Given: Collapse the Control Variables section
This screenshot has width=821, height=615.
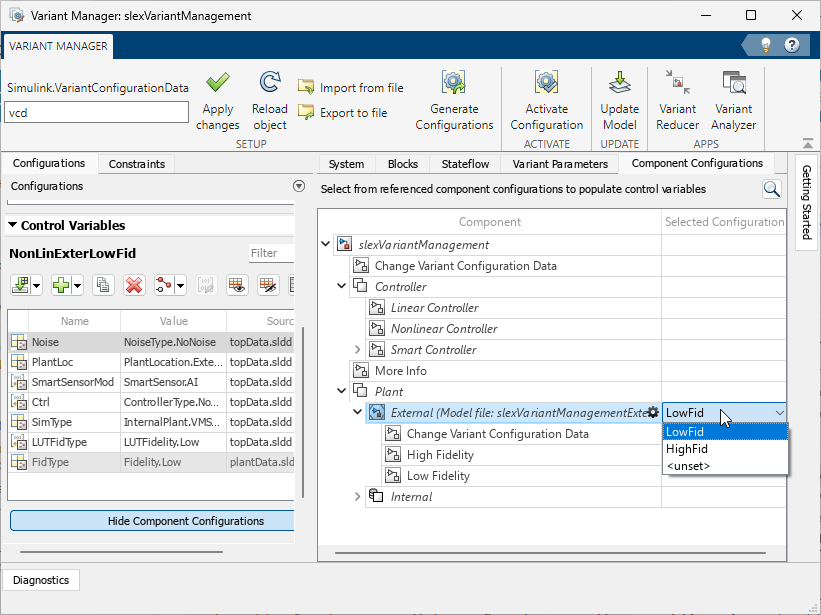Looking at the screenshot, I should tap(13, 226).
